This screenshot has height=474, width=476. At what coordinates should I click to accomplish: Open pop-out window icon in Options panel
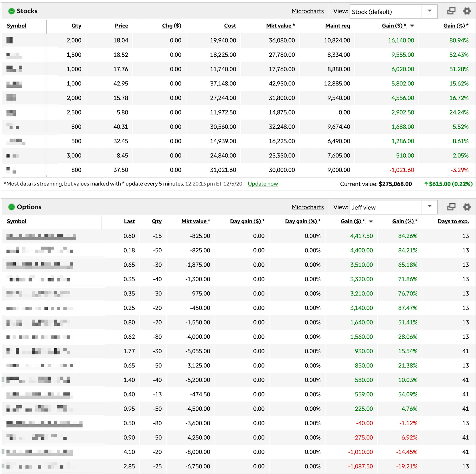(451, 207)
